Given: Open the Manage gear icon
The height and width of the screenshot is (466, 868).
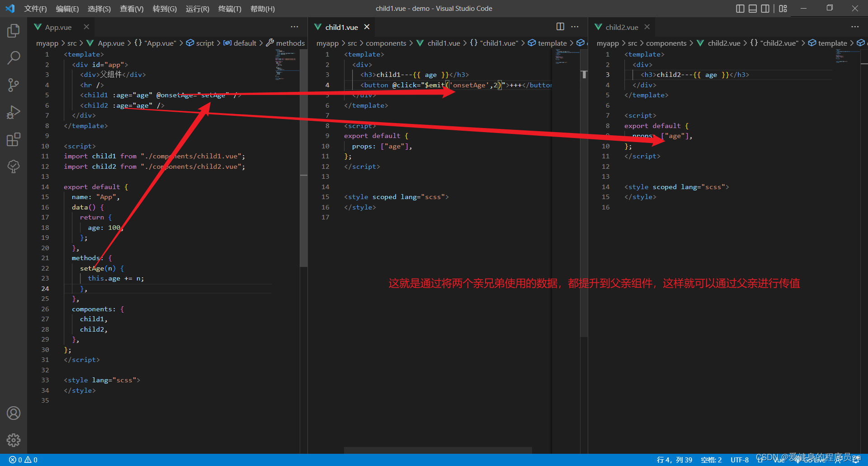Looking at the screenshot, I should pyautogui.click(x=14, y=440).
